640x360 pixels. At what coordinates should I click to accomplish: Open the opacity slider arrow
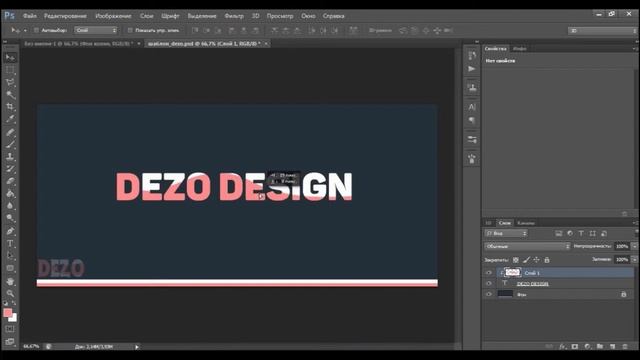coord(634,246)
